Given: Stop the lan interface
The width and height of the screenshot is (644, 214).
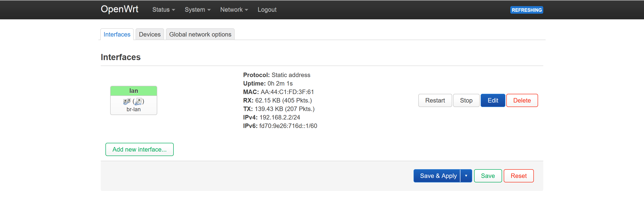Looking at the screenshot, I should click(466, 100).
